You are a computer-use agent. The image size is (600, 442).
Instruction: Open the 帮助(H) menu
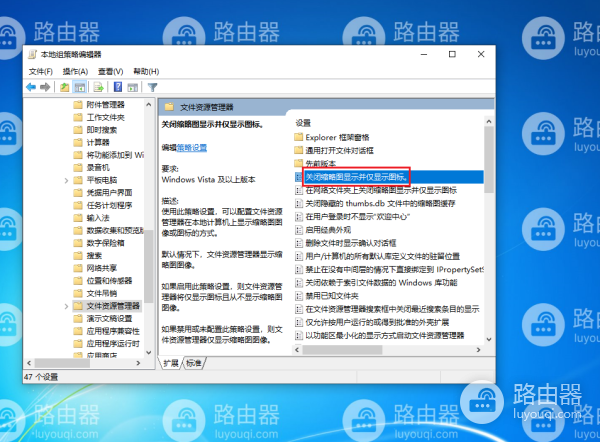tap(146, 72)
